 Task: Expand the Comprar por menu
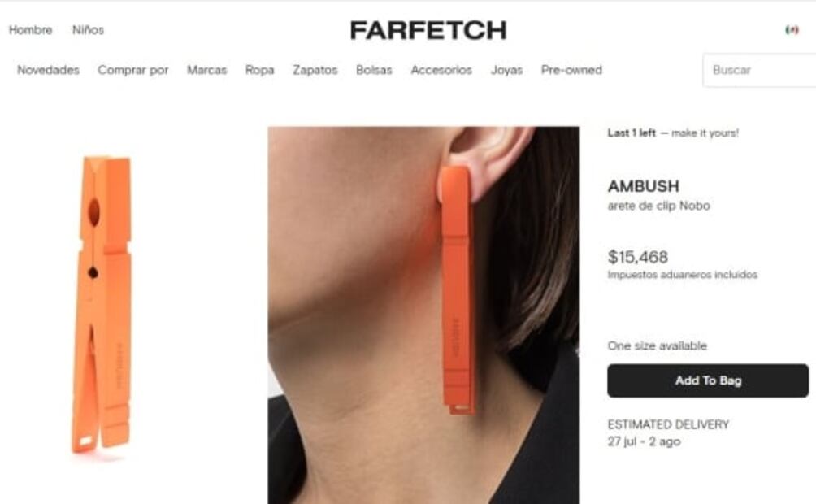133,70
